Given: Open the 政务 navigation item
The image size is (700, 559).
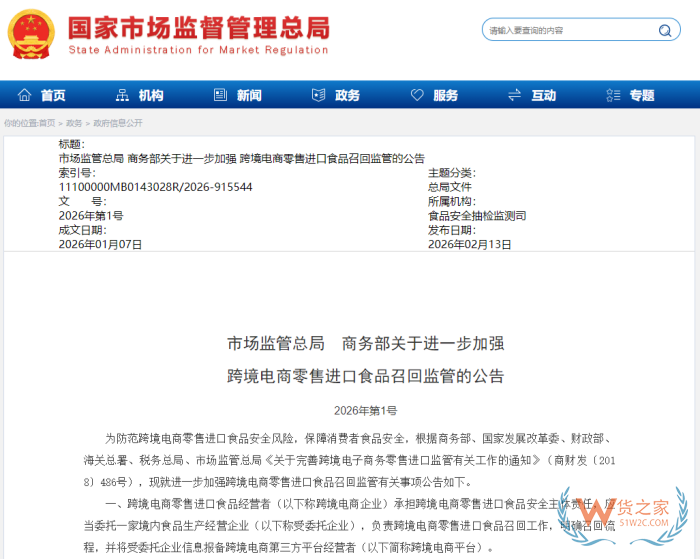Looking at the screenshot, I should [347, 95].
